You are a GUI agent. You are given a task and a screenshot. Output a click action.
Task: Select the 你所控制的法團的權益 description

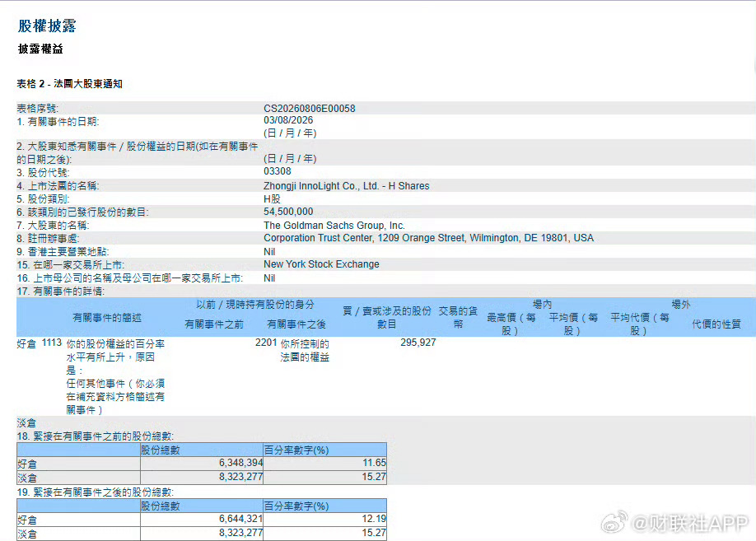[x=305, y=351]
